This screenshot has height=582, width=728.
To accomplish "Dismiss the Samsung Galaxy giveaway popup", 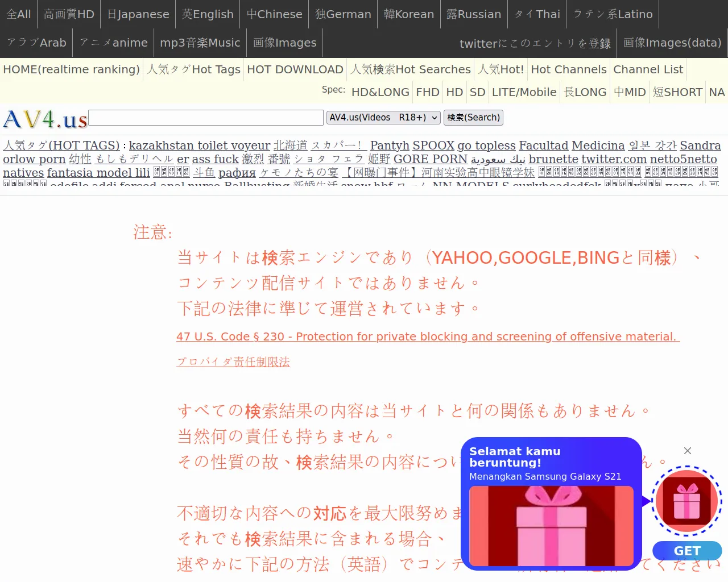I will point(687,451).
